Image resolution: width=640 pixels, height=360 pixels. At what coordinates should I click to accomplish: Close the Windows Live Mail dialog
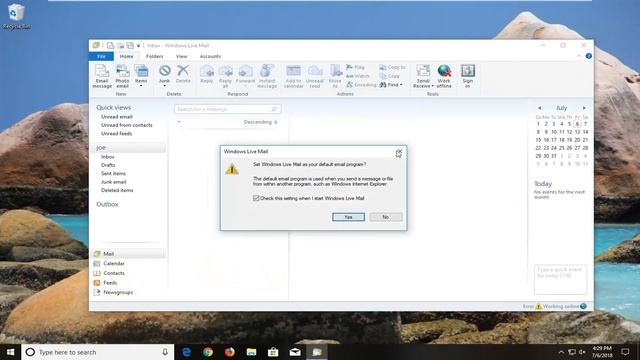pos(399,151)
